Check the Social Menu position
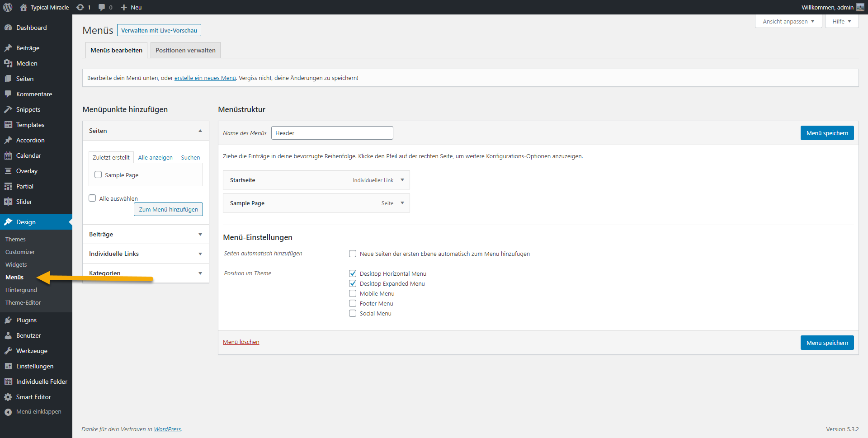868x438 pixels. [353, 313]
